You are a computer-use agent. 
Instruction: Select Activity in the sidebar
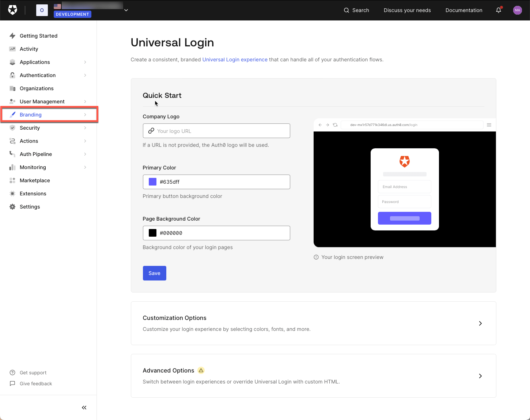29,49
